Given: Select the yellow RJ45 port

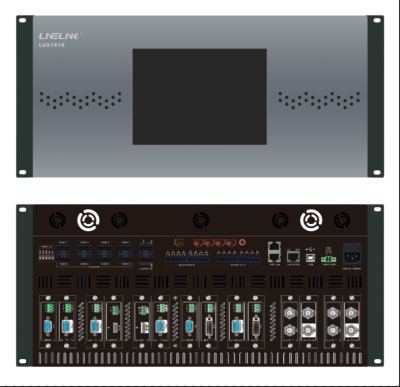Looking at the screenshot, I should 179,242.
